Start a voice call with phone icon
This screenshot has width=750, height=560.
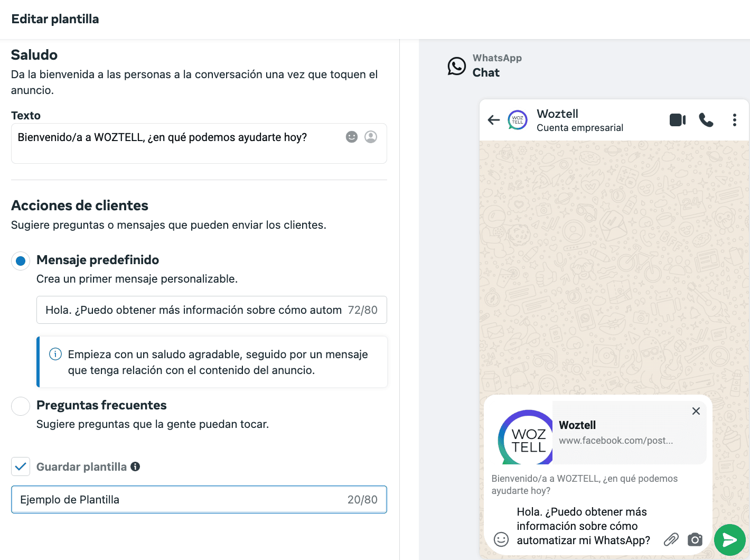pos(706,120)
